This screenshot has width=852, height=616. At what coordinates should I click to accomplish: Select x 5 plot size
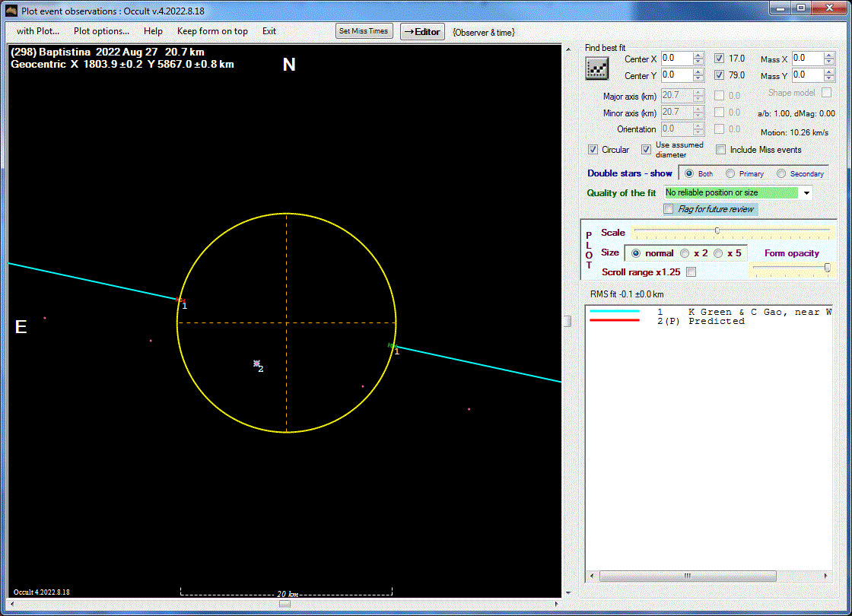[718, 253]
